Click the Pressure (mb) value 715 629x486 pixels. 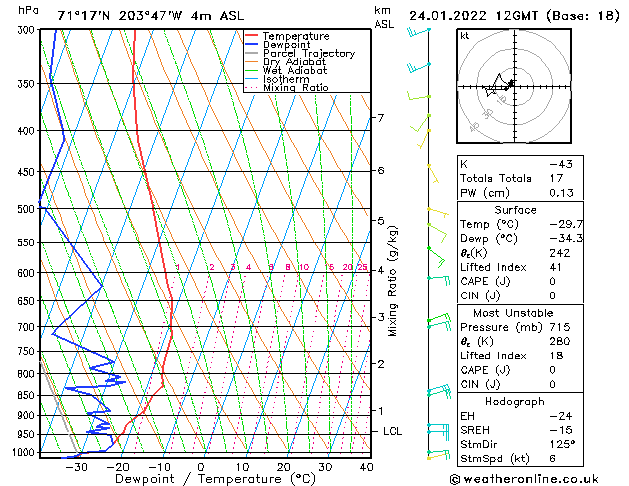pos(560,327)
